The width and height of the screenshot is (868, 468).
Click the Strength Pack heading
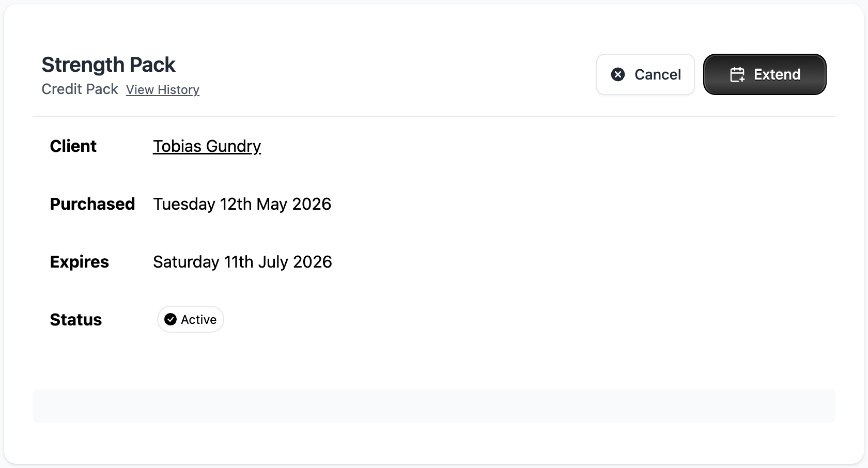click(109, 65)
